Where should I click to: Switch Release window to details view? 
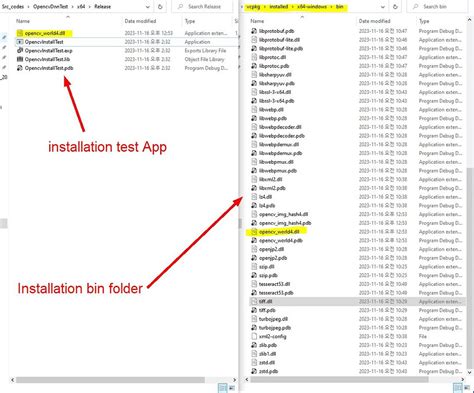(x=222, y=388)
